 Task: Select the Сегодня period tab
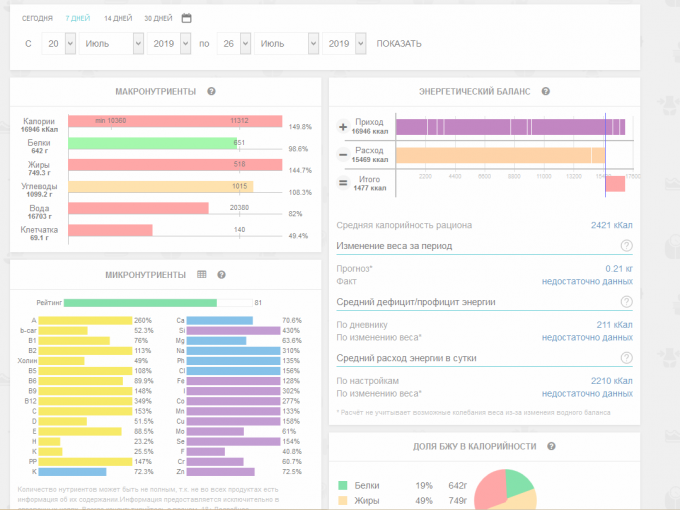[38, 18]
